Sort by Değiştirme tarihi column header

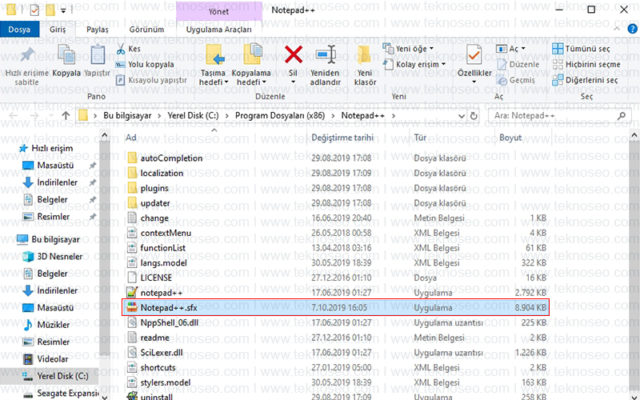tap(342, 138)
